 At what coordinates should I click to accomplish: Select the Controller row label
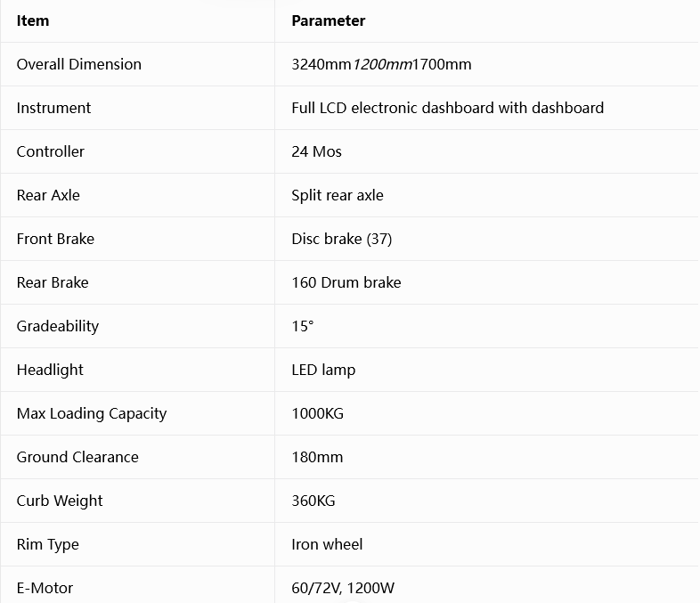[x=51, y=151]
